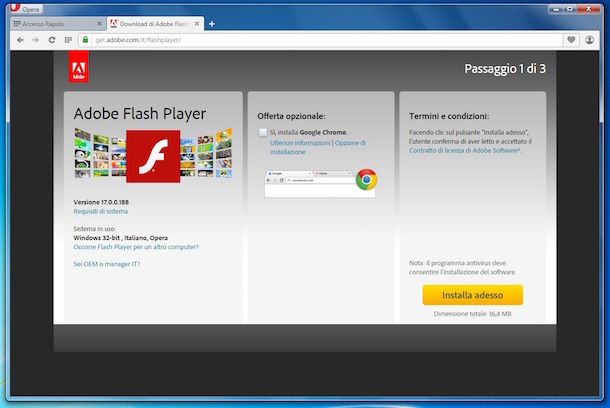Minimize the Opera window

point(556,9)
